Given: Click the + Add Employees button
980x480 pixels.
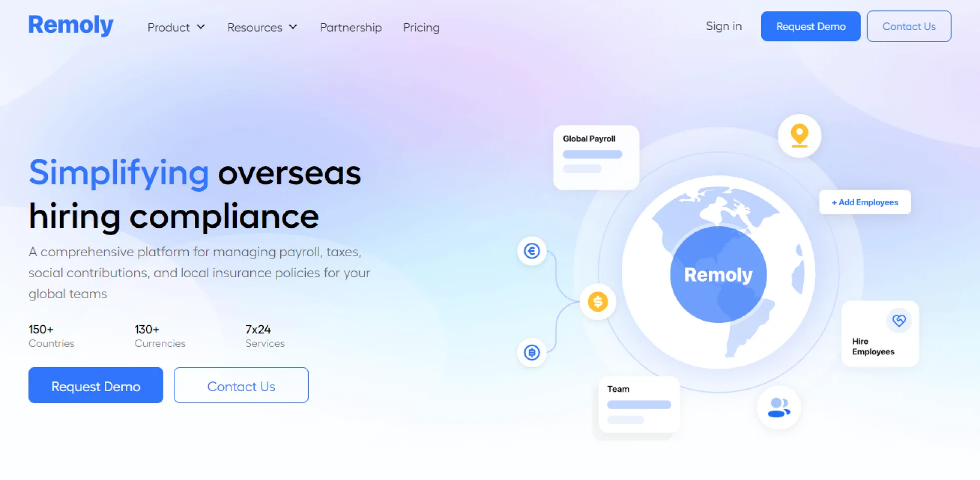Looking at the screenshot, I should click(x=865, y=202).
